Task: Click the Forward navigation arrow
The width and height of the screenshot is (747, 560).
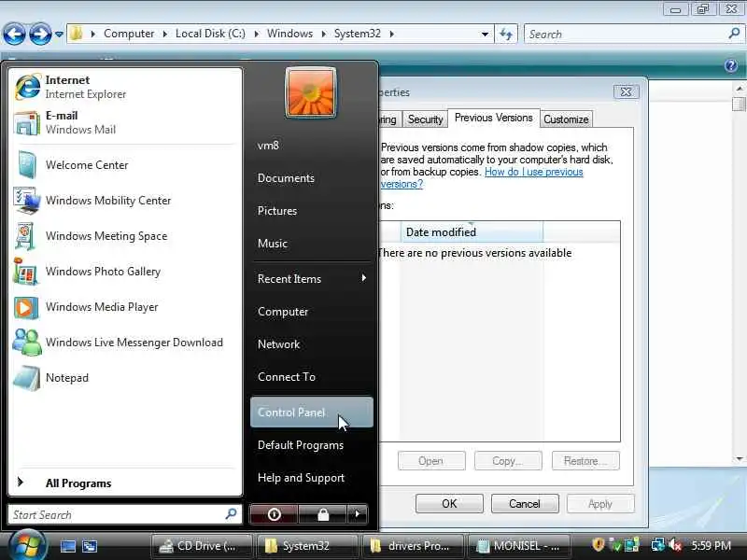Action: point(40,34)
